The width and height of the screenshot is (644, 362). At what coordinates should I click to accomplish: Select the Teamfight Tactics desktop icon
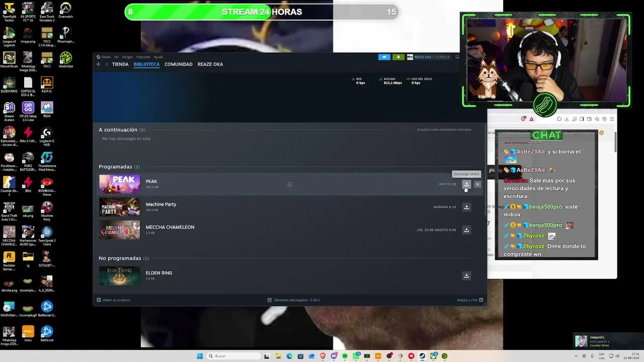(x=9, y=12)
